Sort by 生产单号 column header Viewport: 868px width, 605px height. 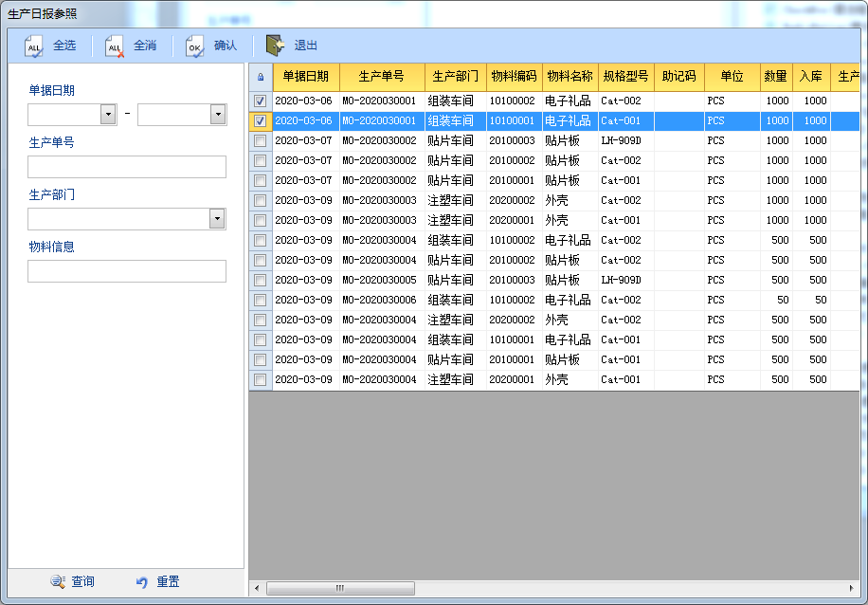click(x=382, y=77)
